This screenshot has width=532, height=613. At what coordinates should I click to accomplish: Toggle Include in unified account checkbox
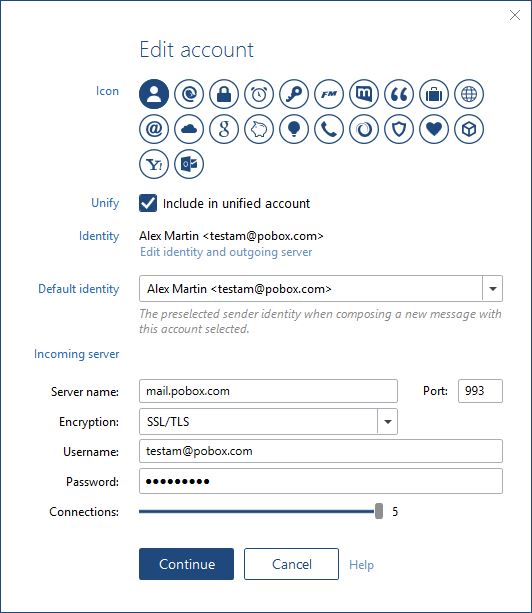(148, 203)
